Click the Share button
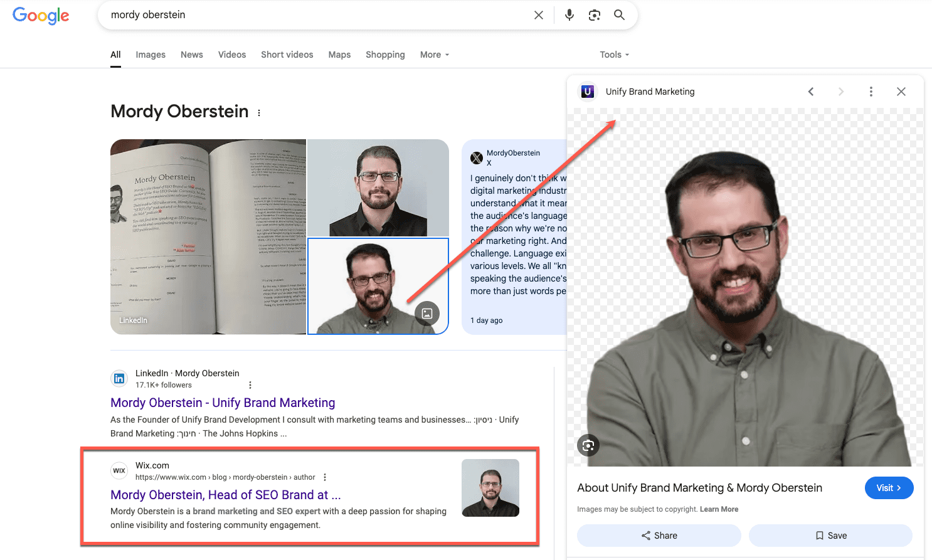 pyautogui.click(x=659, y=536)
